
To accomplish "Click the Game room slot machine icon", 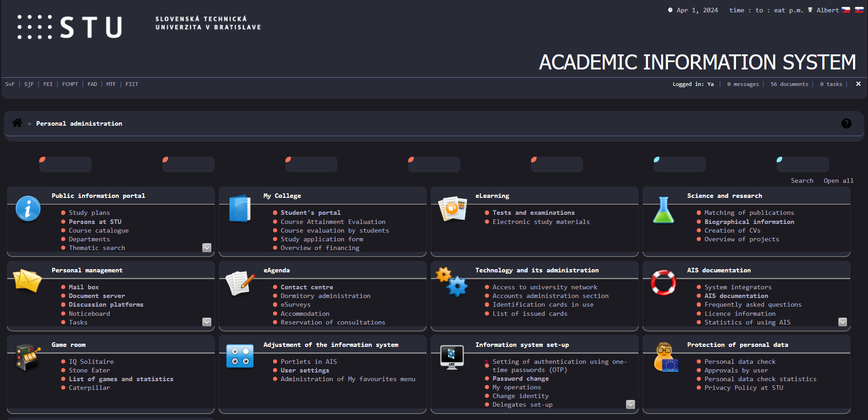I will click(27, 357).
